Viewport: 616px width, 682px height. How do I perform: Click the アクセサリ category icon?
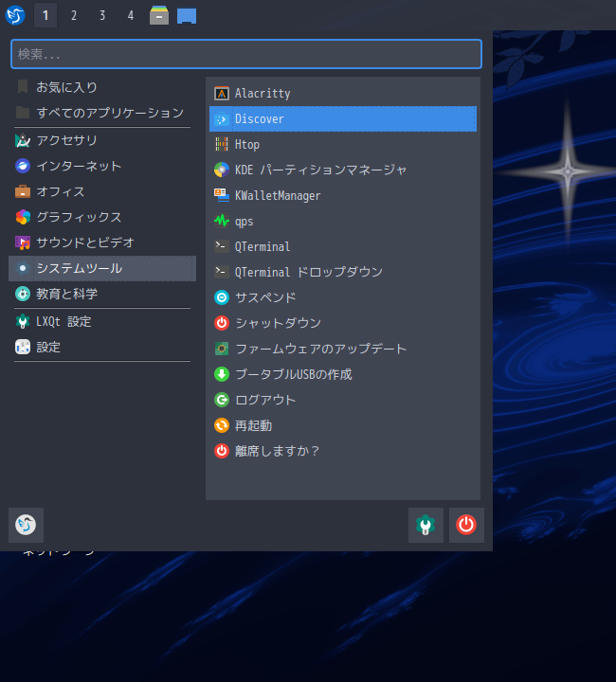pyautogui.click(x=23, y=140)
